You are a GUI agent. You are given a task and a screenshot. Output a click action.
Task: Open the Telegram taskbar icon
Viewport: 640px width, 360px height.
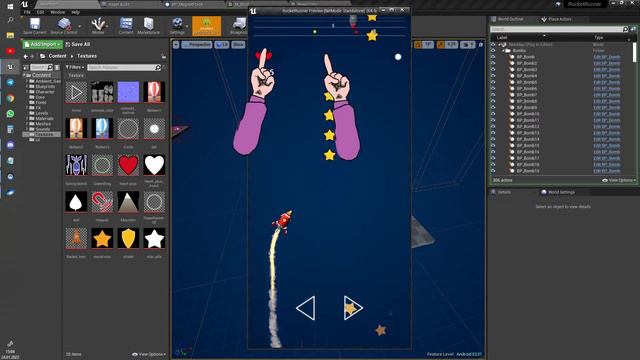(x=10, y=82)
